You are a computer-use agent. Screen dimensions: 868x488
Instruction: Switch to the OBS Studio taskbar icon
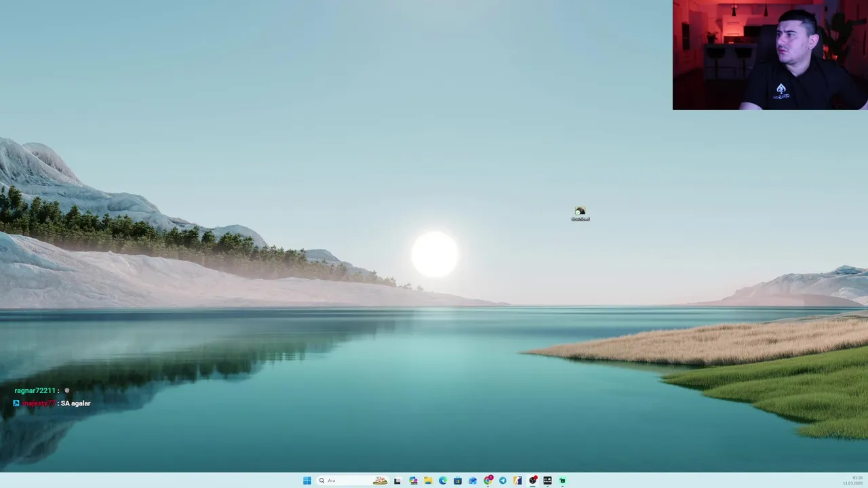[x=532, y=481]
